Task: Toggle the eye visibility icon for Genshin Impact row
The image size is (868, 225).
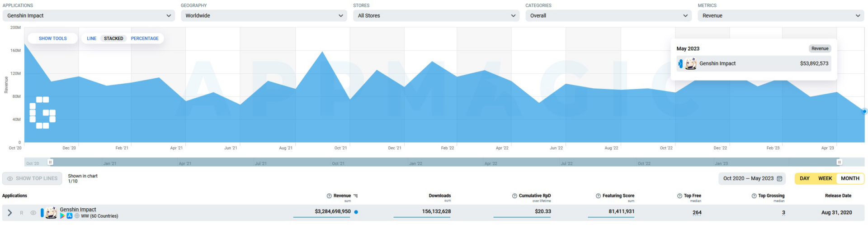Action: (33, 213)
